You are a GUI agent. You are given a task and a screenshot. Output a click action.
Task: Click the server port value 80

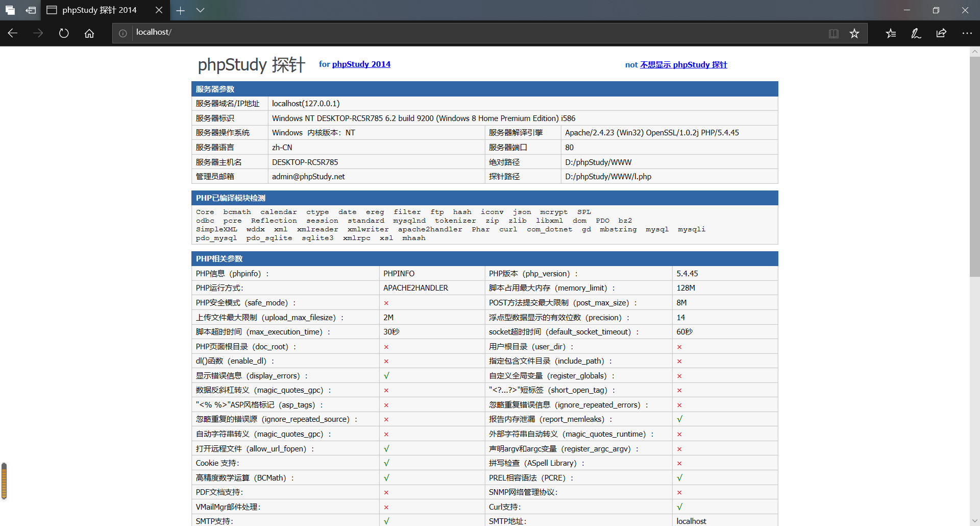569,148
